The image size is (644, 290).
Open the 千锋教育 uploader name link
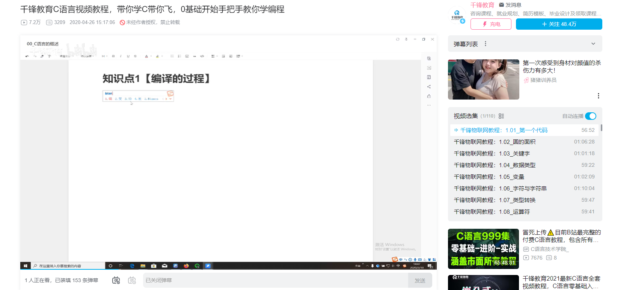[x=482, y=5]
